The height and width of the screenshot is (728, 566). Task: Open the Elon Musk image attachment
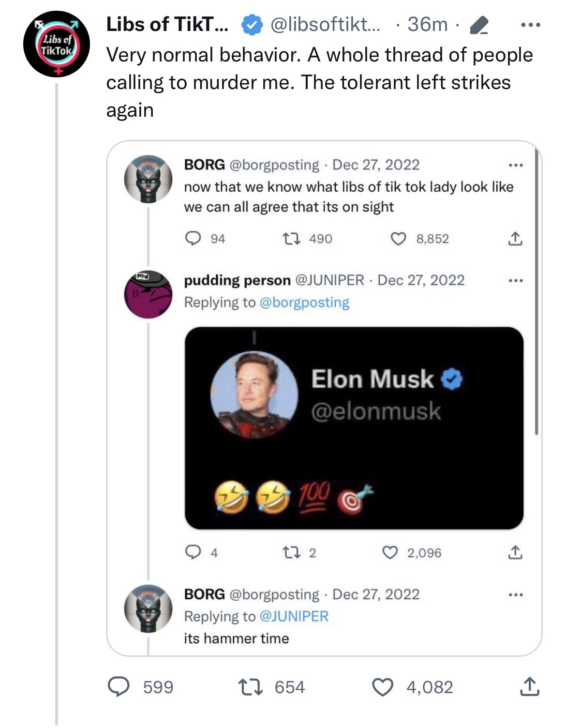[354, 428]
